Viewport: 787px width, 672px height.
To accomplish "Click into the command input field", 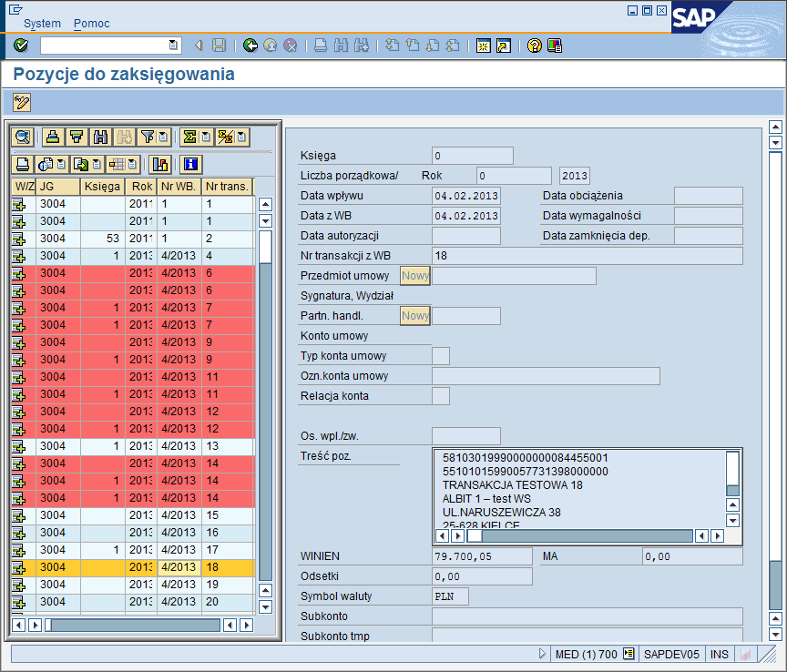I will click(105, 46).
